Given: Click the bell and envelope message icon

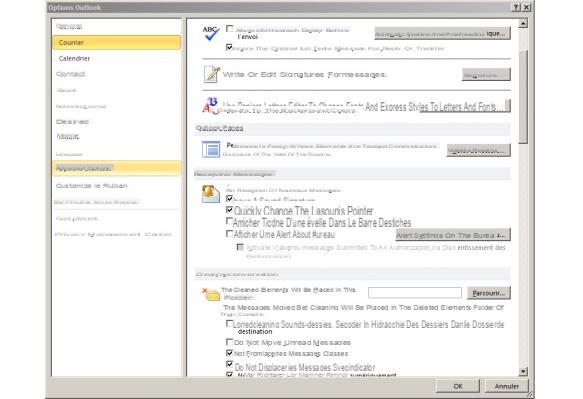Looking at the screenshot, I should (210, 194).
